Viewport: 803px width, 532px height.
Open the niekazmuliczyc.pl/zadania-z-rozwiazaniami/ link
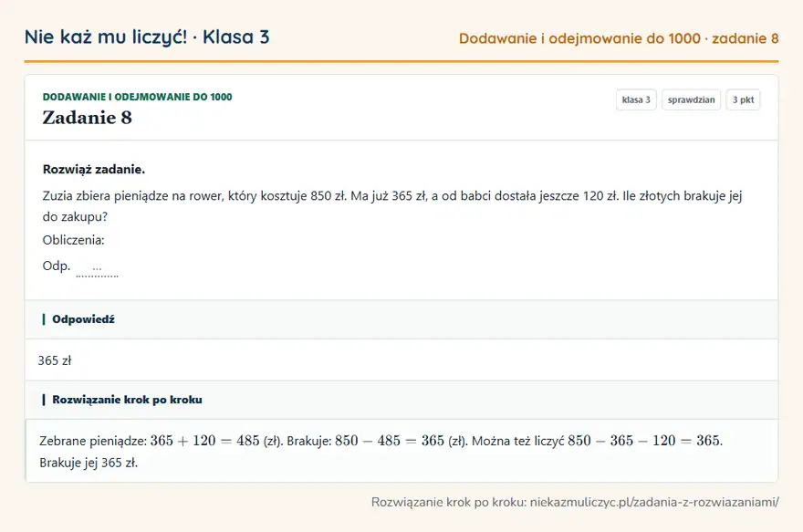(654, 502)
